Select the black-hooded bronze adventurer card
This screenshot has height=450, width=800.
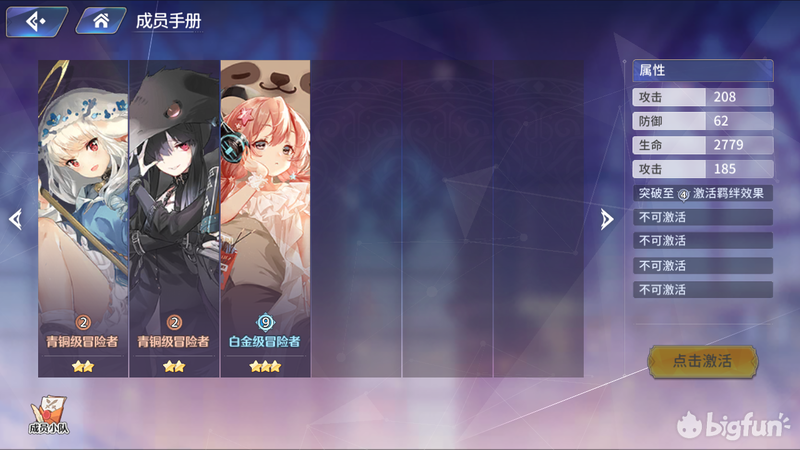point(174,218)
